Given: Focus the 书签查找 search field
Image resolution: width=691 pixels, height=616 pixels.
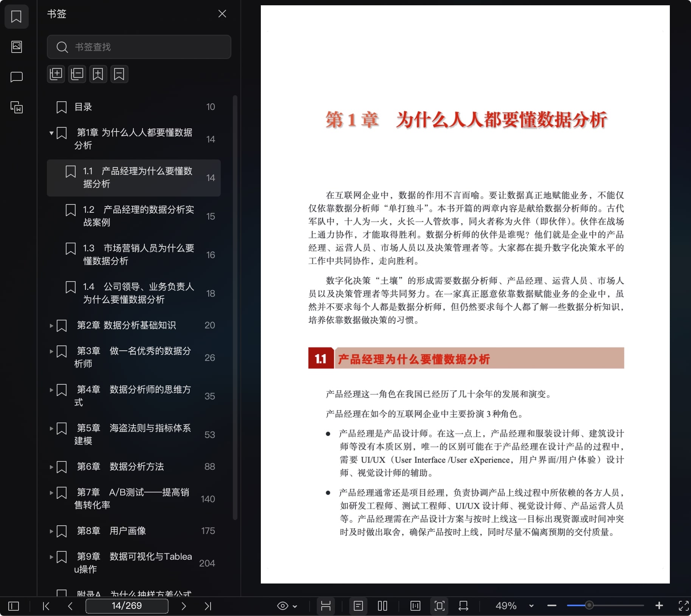Looking at the screenshot, I should [139, 47].
